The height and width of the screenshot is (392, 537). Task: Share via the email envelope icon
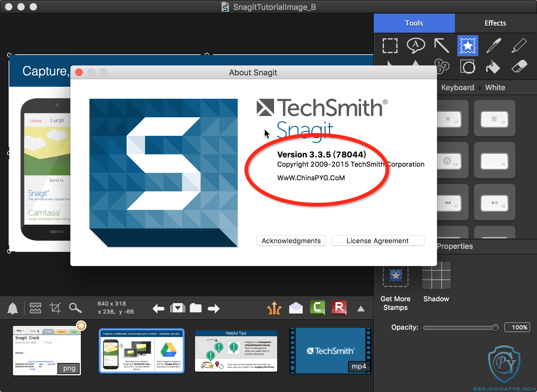click(296, 308)
